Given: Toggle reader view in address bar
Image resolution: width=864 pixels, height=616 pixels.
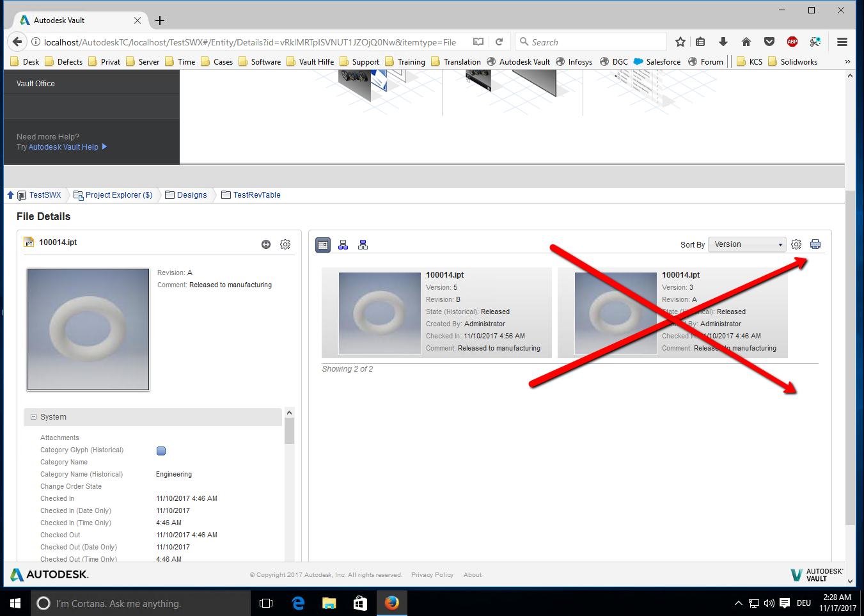Looking at the screenshot, I should coord(478,42).
